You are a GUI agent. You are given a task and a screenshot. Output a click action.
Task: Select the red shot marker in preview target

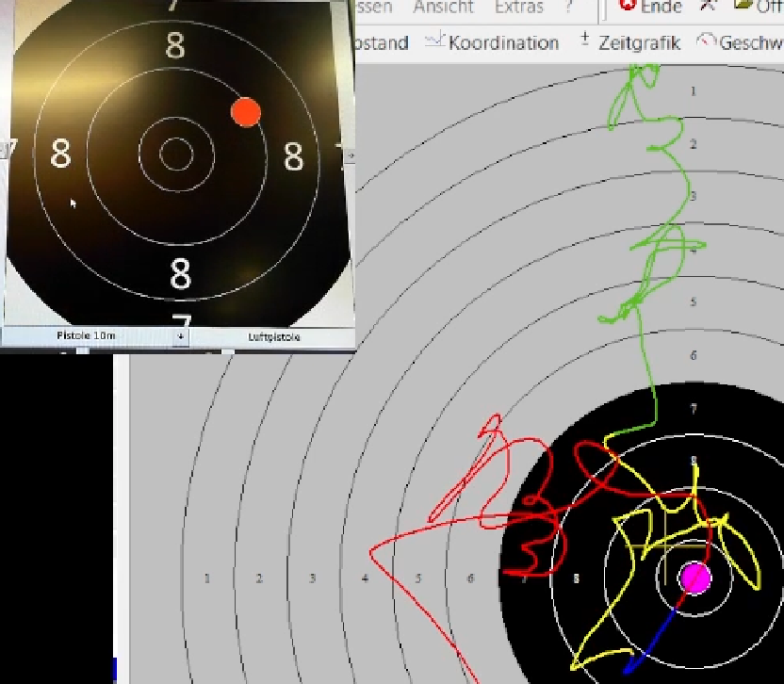point(246,111)
